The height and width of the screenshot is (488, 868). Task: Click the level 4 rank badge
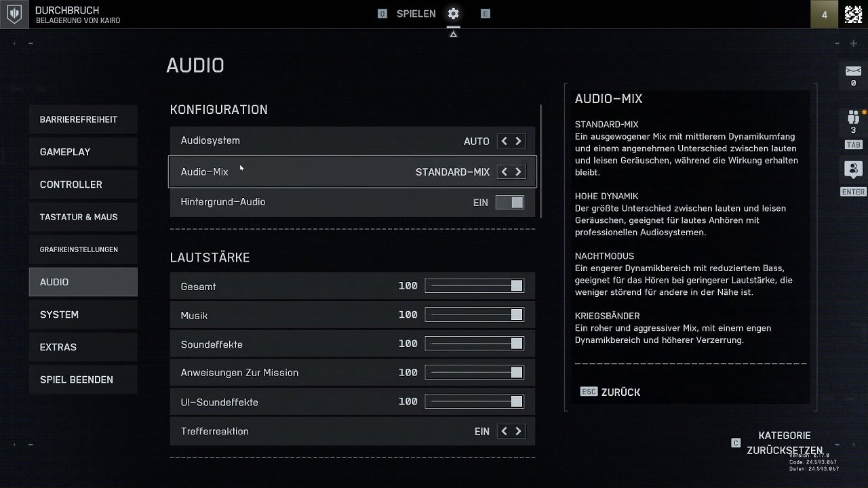coord(825,14)
